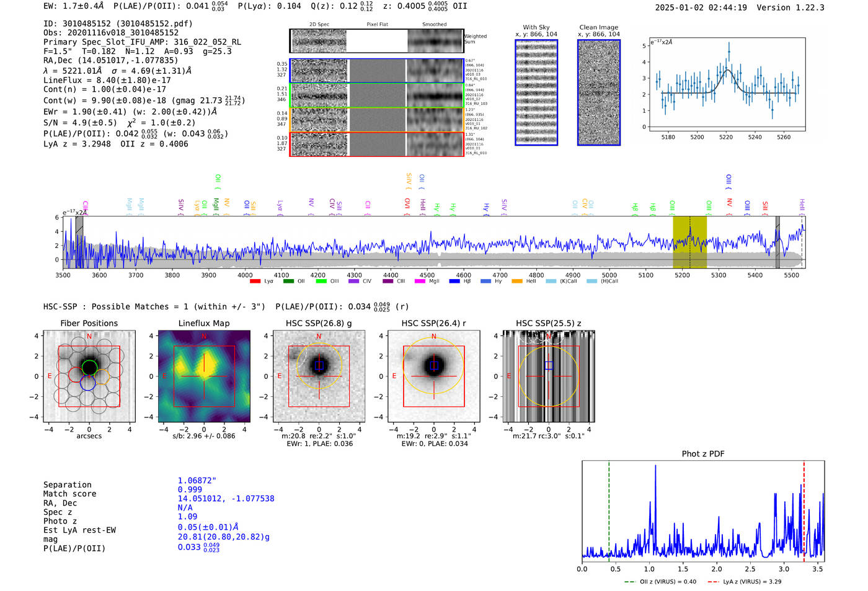Click the Obs 20201116v018_3010485152 line

111,33
